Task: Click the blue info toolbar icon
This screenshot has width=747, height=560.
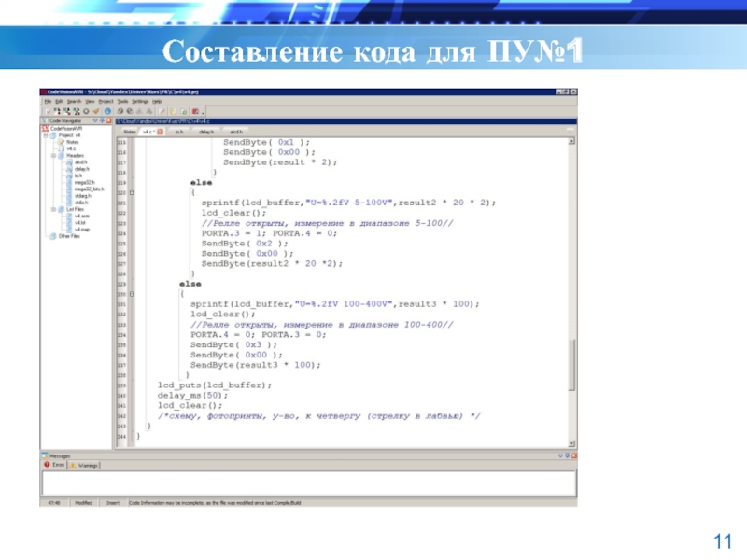Action: pos(107,111)
